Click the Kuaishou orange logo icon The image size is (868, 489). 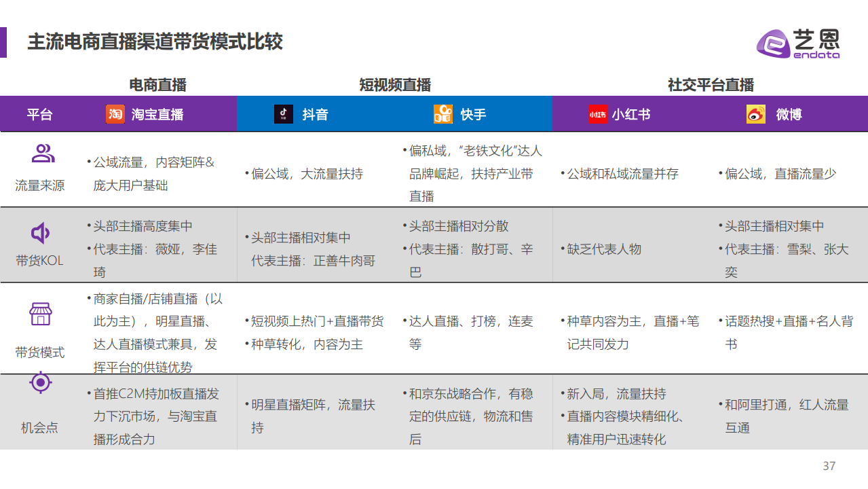click(x=443, y=114)
